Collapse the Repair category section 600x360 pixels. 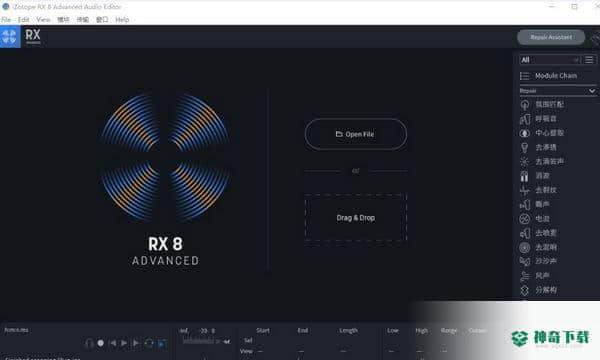(592, 91)
